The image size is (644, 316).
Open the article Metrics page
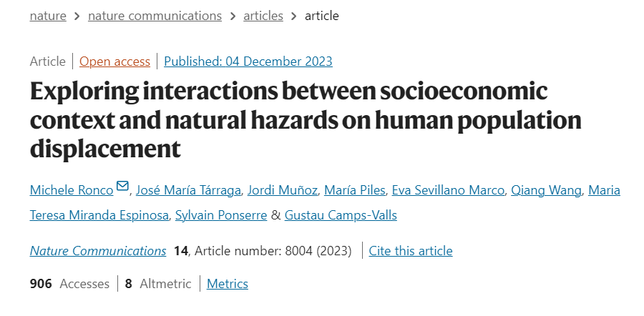228,284
